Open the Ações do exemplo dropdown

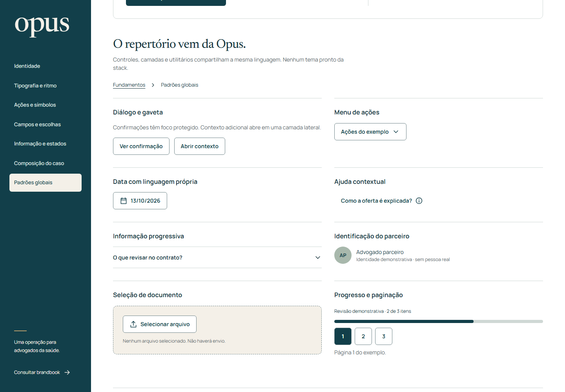click(x=370, y=132)
